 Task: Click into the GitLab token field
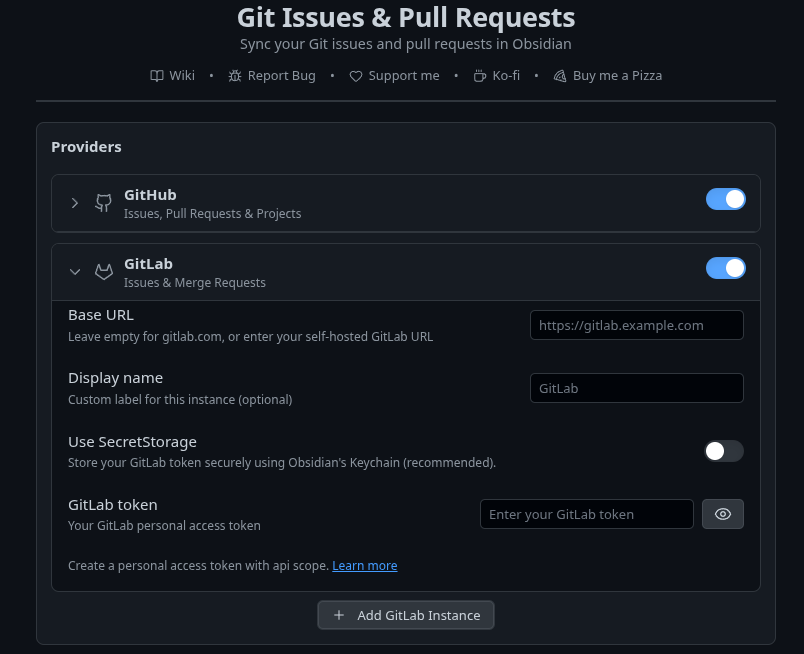[587, 514]
